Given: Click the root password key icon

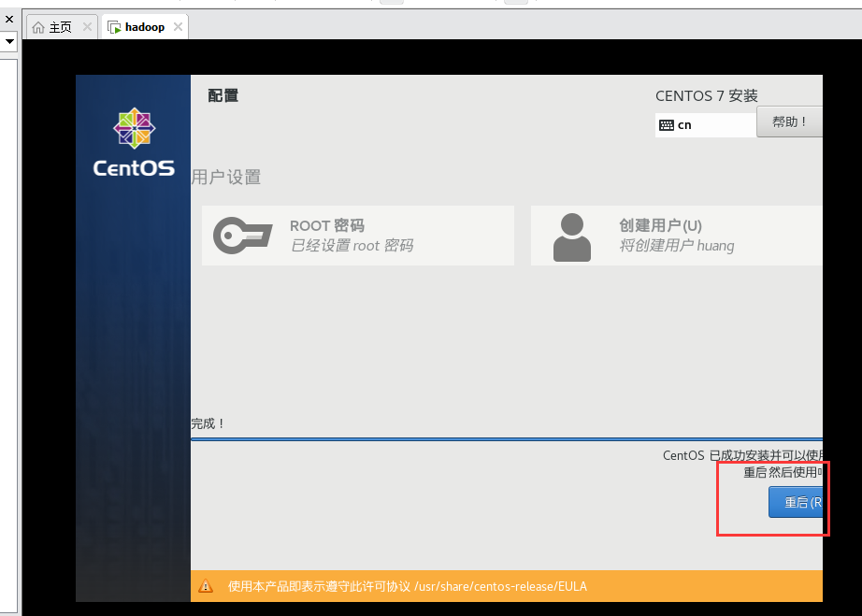Looking at the screenshot, I should (242, 236).
